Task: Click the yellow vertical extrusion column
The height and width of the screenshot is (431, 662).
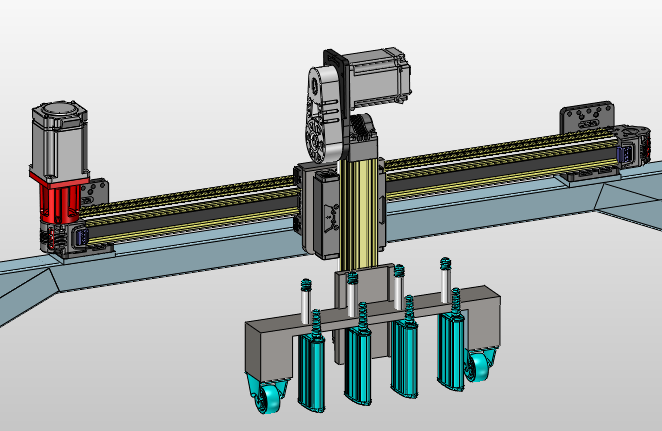Action: click(358, 215)
